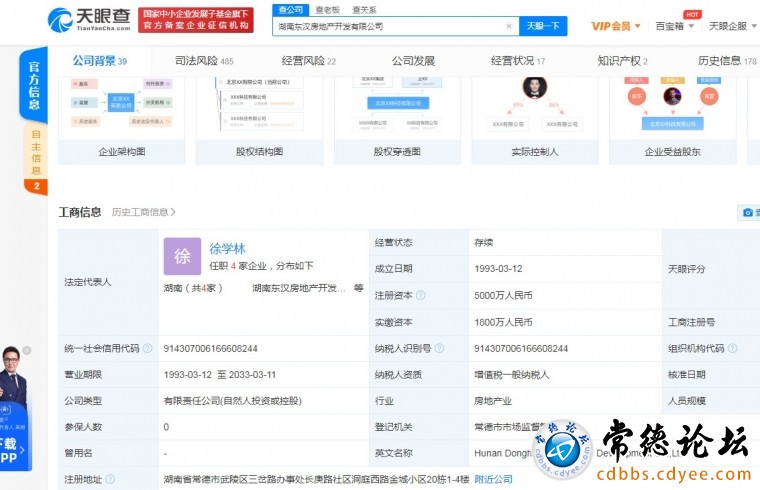Click help icon next to 统一社会信用代码

(x=148, y=348)
